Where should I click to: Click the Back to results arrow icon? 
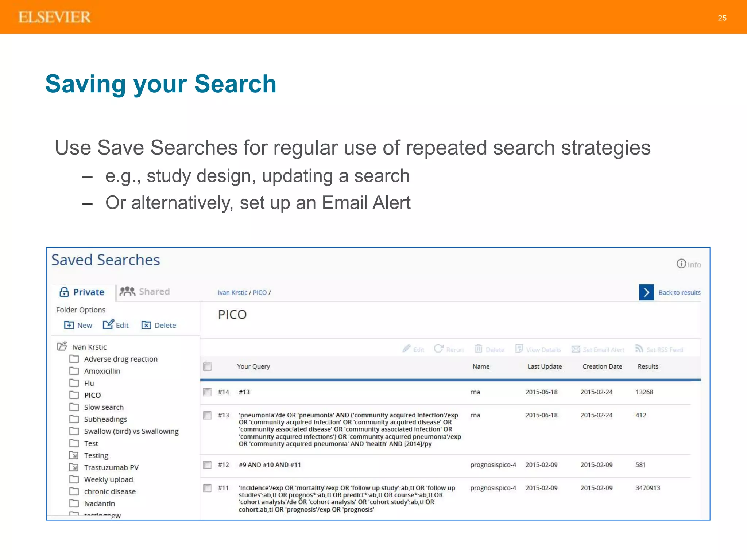point(646,292)
